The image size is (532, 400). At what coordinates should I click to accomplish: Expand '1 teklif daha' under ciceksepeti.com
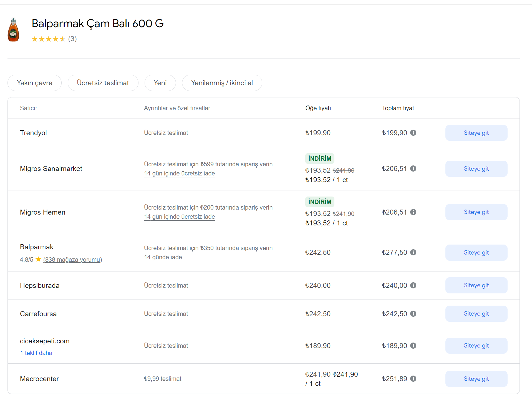pyautogui.click(x=36, y=353)
